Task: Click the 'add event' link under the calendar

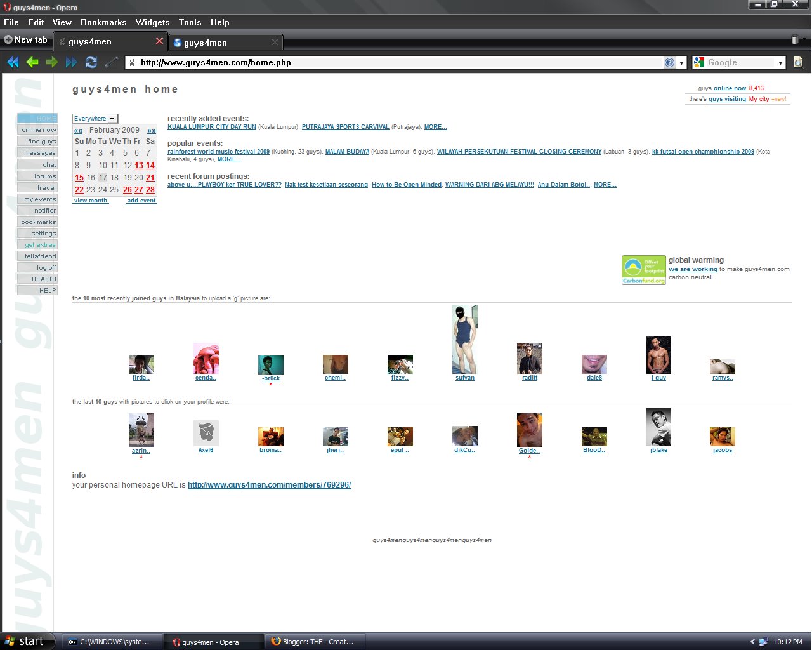Action: click(x=141, y=201)
